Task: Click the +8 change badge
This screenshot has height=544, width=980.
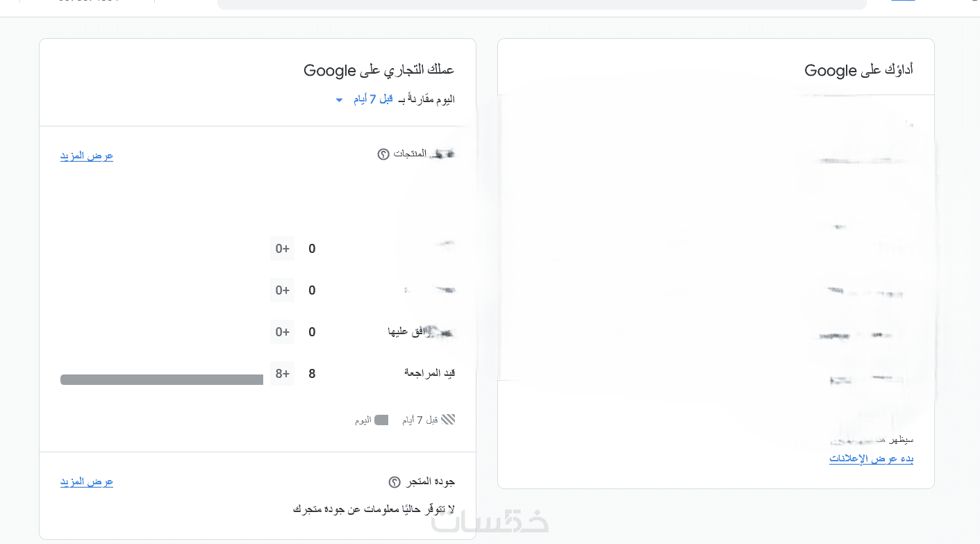Action: [x=282, y=374]
